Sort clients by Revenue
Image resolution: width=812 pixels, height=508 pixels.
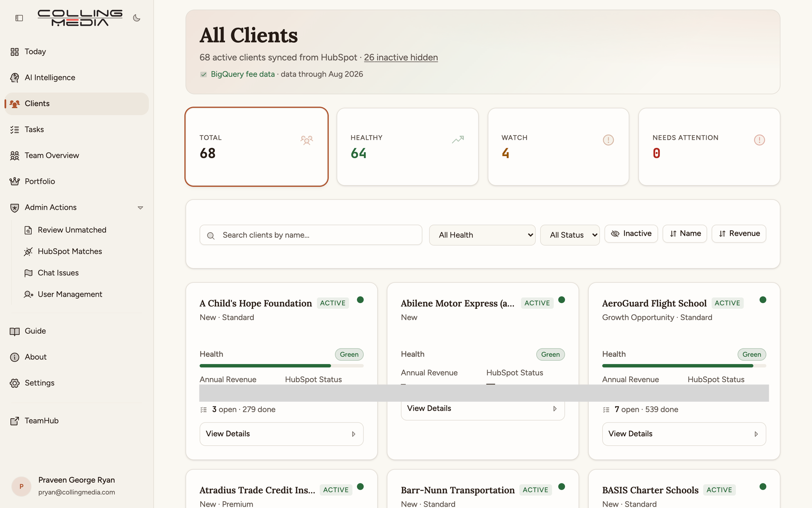tap(739, 234)
